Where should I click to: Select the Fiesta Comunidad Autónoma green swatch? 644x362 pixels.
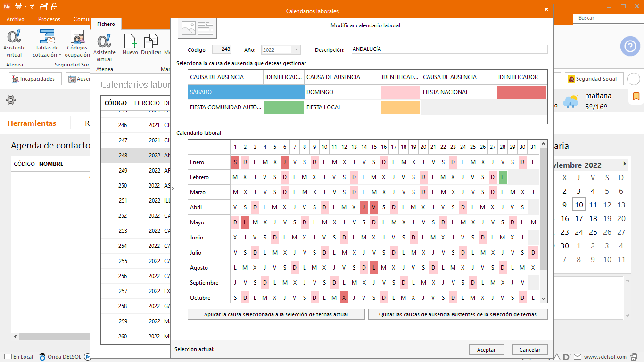pos(284,107)
